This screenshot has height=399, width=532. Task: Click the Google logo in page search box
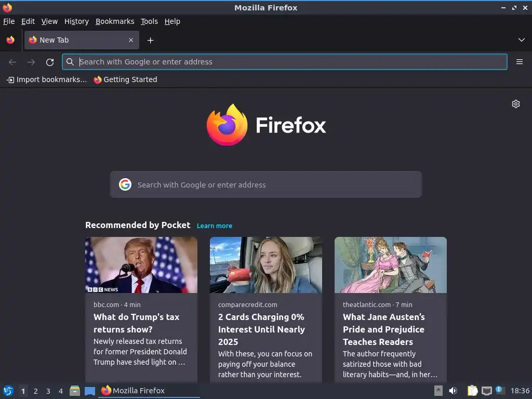125,184
